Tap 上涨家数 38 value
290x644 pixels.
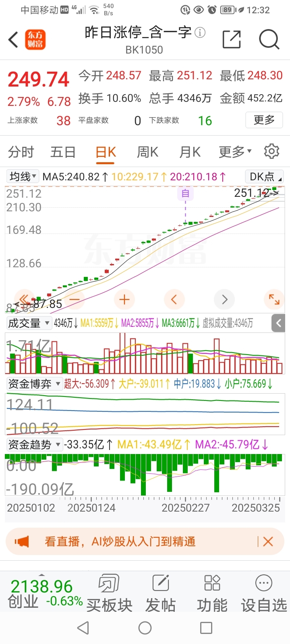click(x=64, y=121)
